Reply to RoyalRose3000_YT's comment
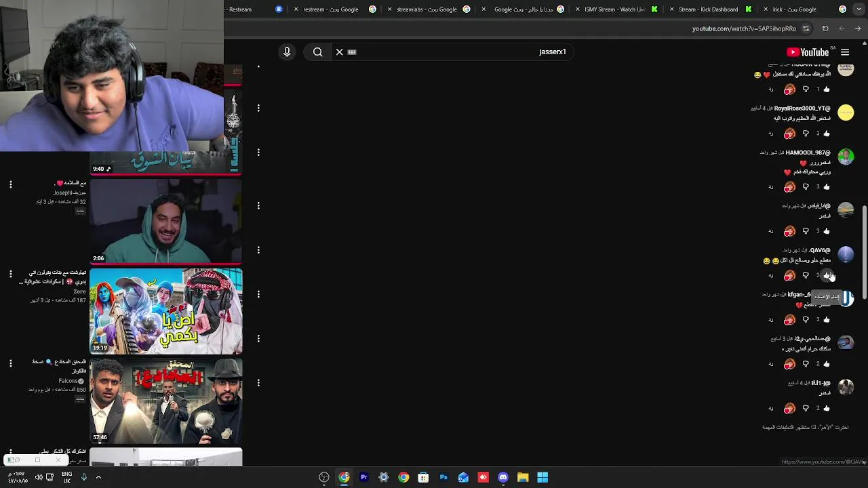Screen dimensions: 868x488 point(770,134)
